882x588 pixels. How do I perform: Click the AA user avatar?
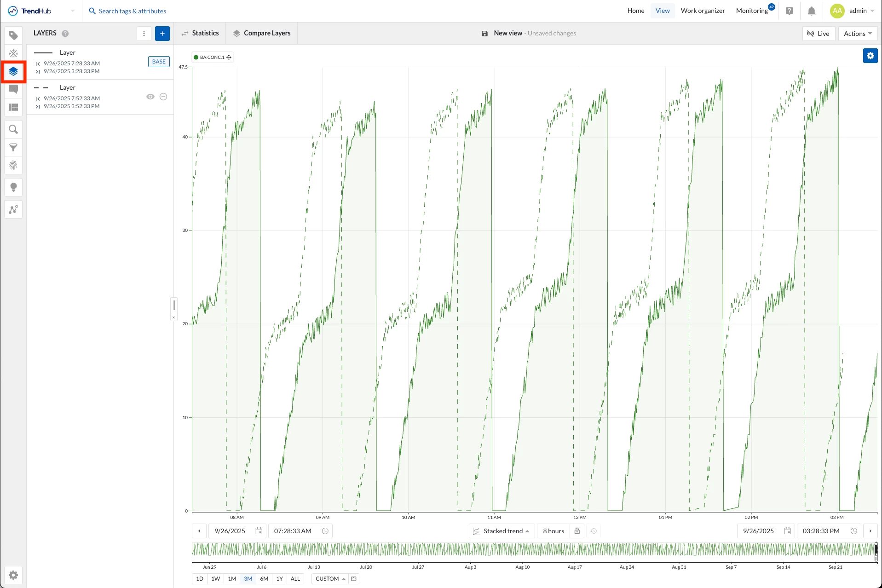pyautogui.click(x=837, y=11)
